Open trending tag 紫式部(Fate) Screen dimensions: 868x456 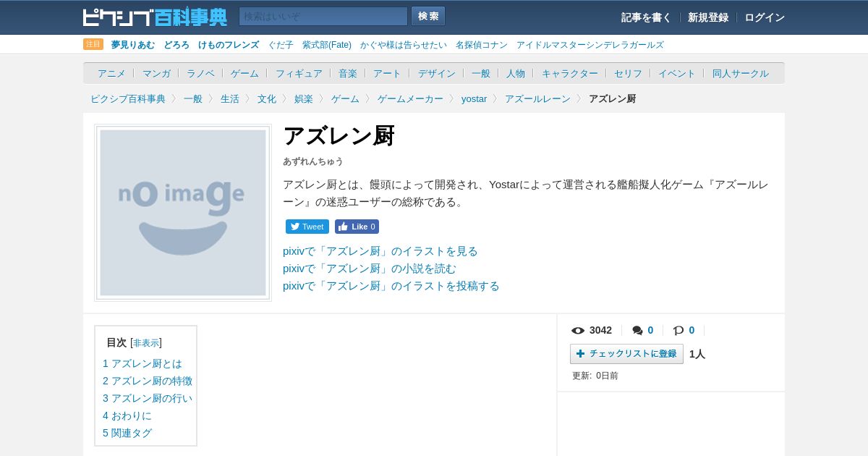coord(327,45)
